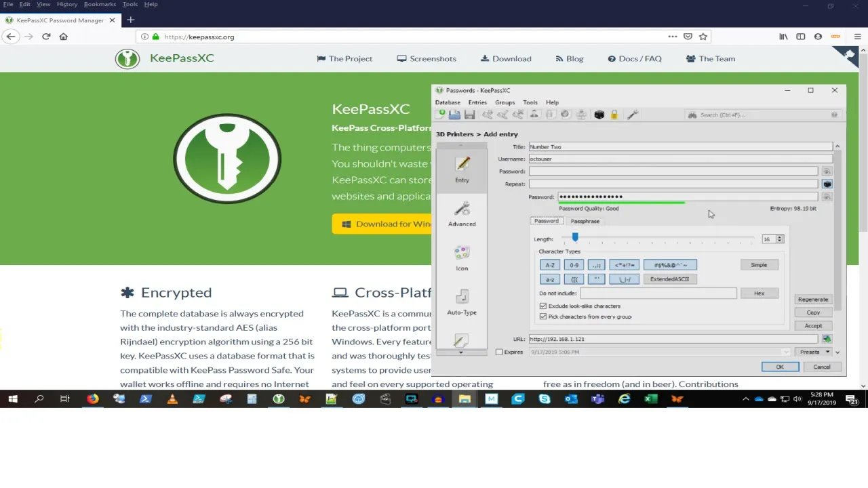
Task: Enable the Expires checkbox
Action: pyautogui.click(x=499, y=352)
